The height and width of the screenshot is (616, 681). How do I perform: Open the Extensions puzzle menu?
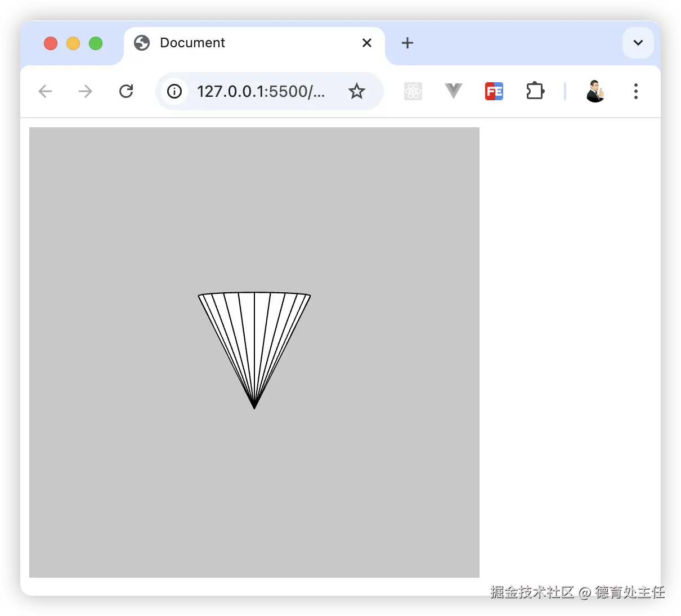point(535,91)
